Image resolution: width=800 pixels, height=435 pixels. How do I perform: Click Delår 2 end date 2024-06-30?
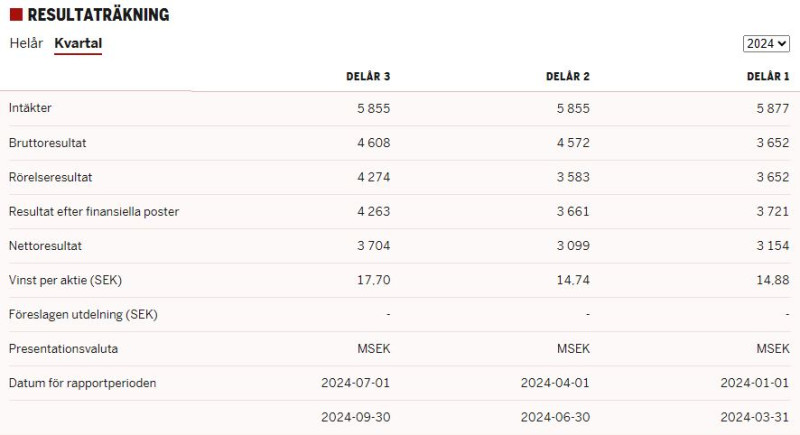pos(555,417)
